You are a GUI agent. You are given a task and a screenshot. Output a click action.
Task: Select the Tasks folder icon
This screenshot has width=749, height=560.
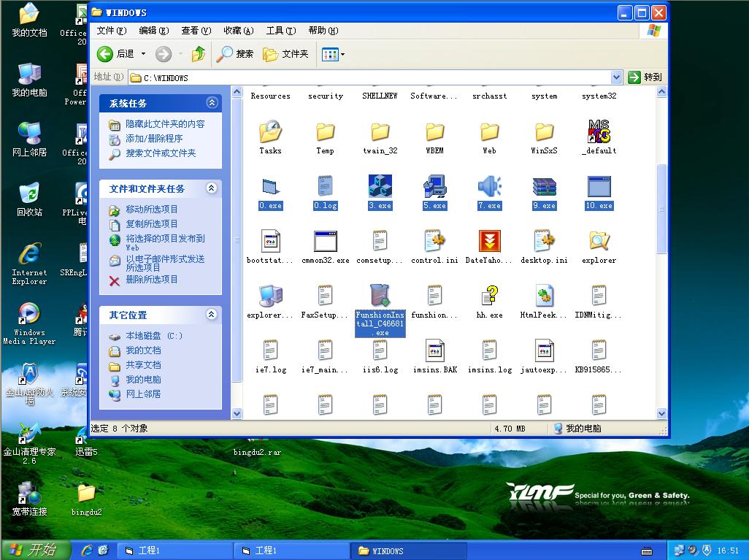pos(270,133)
